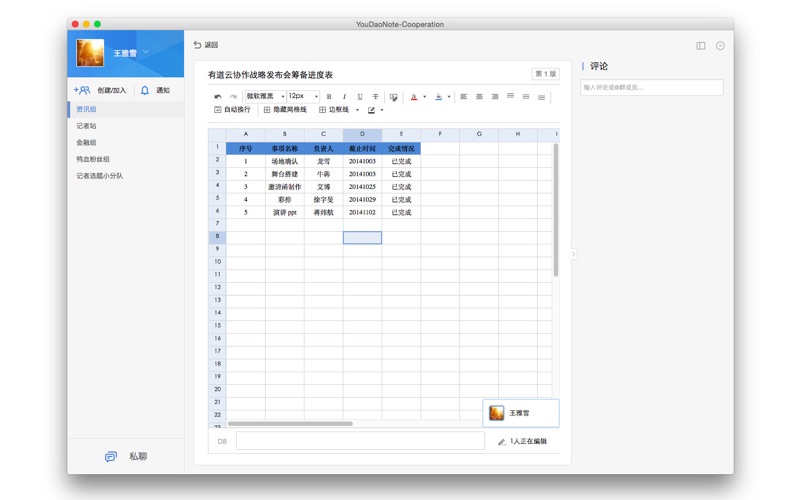The image size is (800, 500).
Task: Click the comment input field
Action: (652, 87)
